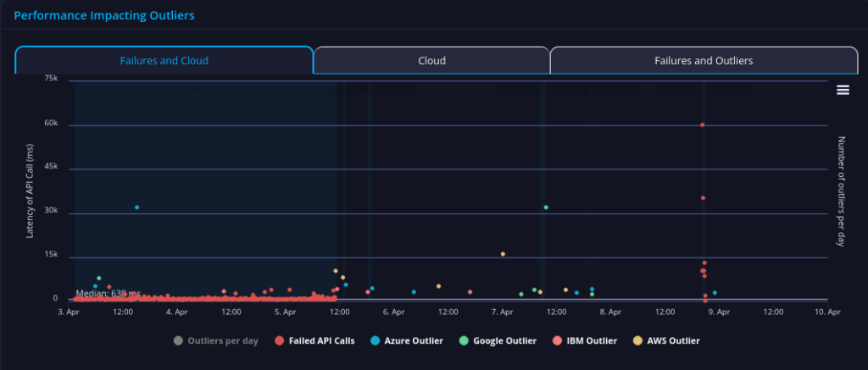Select the green Google outlier point near 30k
868x370 pixels.
coord(546,207)
